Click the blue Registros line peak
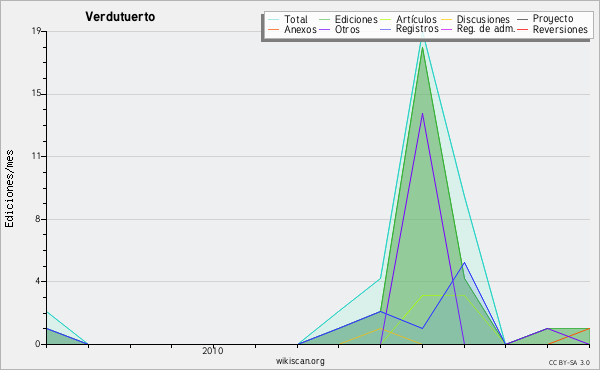This screenshot has width=600, height=370. tap(464, 262)
